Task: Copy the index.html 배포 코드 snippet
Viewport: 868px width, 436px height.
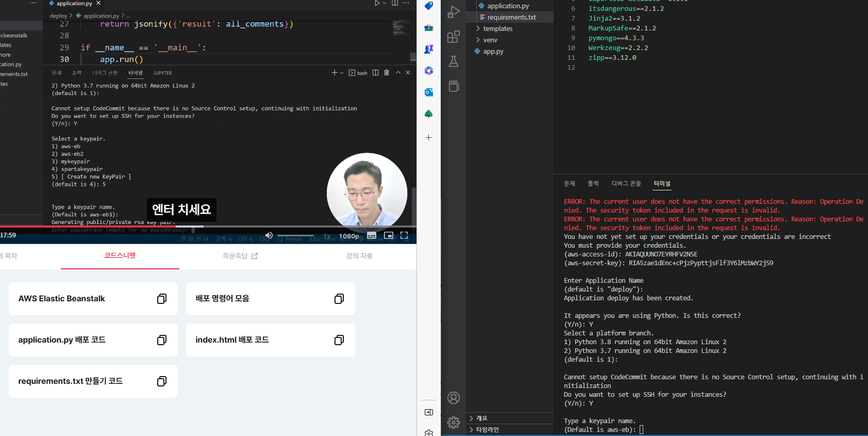Action: [339, 340]
